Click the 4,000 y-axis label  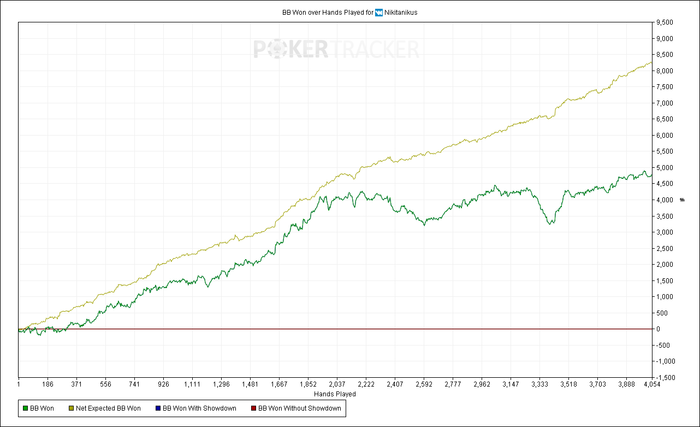(665, 200)
